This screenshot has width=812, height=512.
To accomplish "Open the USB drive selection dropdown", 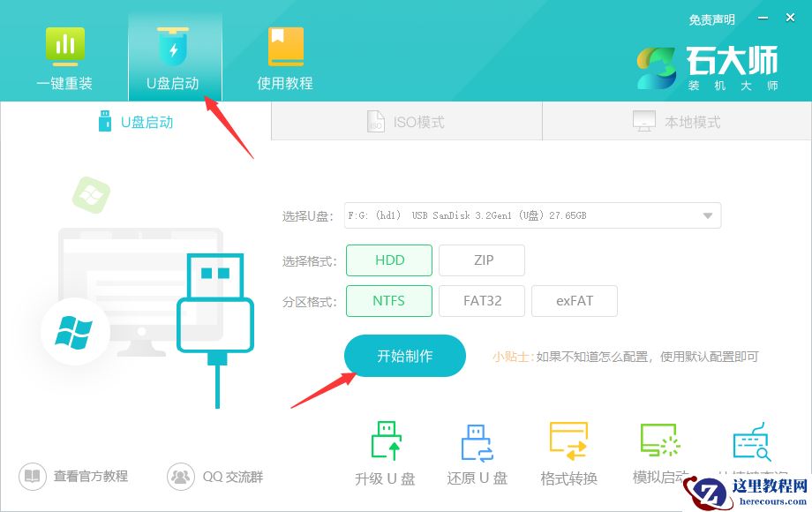I will pos(706,215).
